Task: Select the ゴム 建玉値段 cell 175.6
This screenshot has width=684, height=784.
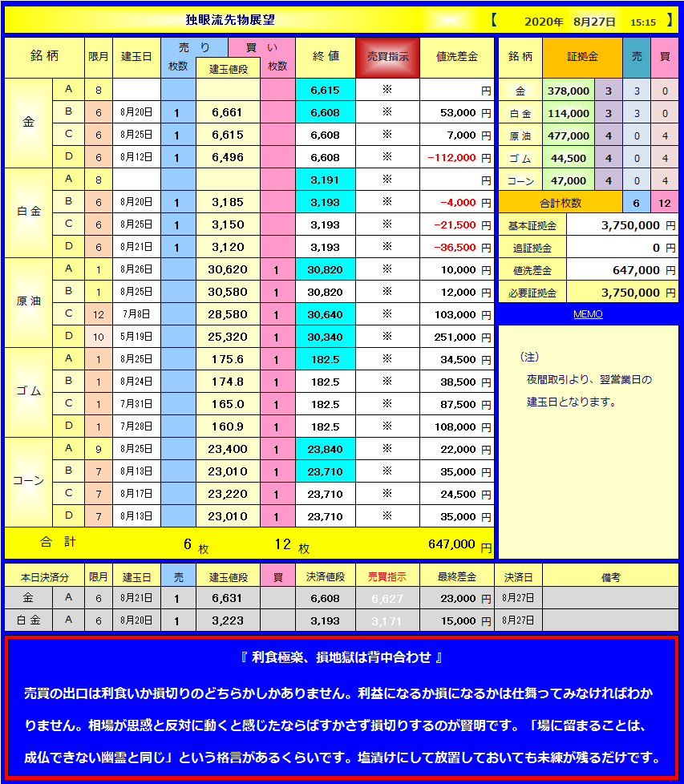Action: 228,359
